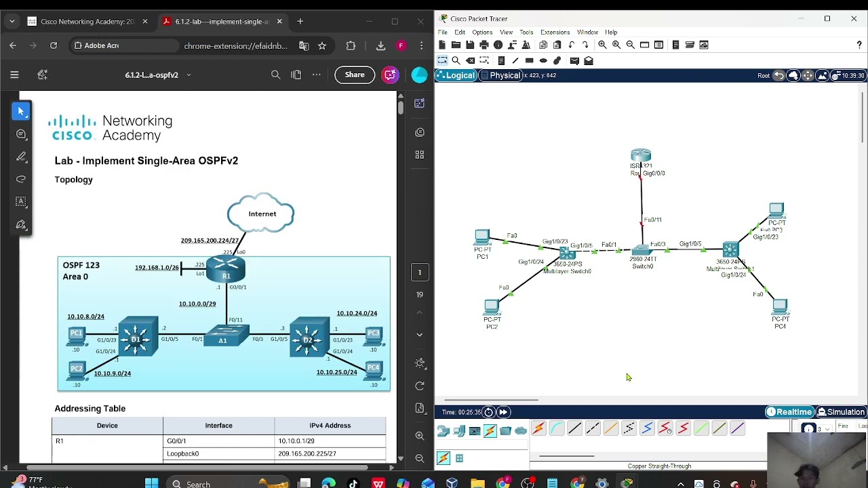Image resolution: width=868 pixels, height=488 pixels.
Task: Open Windows Start button
Action: pos(151,483)
